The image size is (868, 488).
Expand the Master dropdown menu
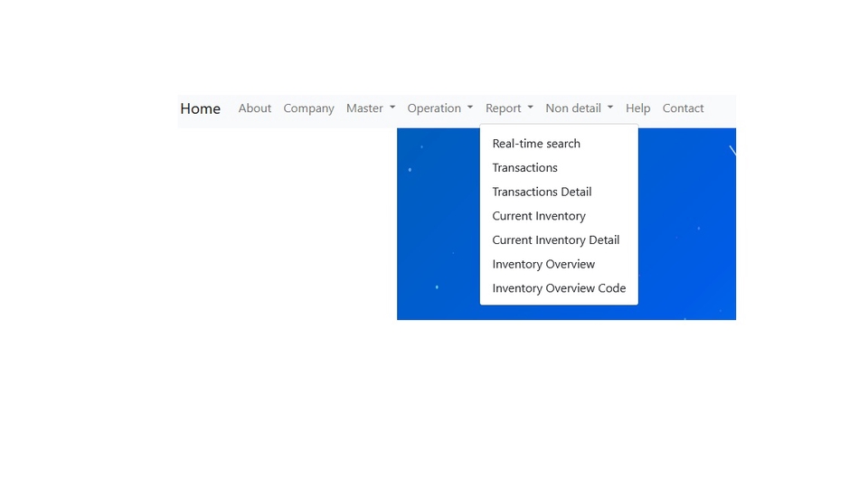[x=370, y=108]
